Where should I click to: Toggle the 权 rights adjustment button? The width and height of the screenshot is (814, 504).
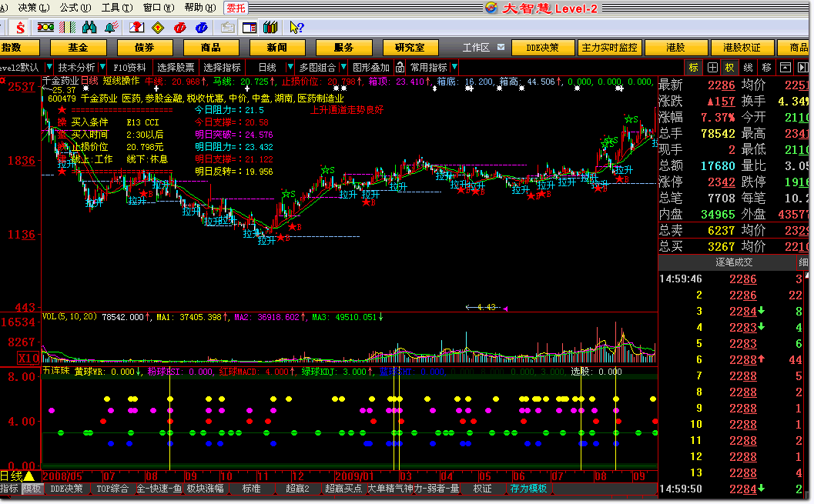pyautogui.click(x=730, y=68)
